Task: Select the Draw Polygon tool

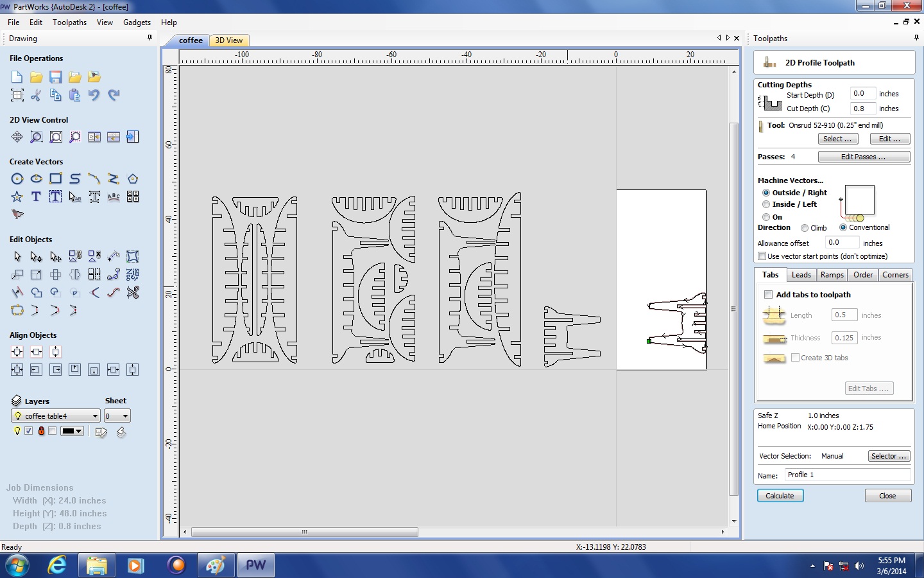Action: pyautogui.click(x=133, y=179)
